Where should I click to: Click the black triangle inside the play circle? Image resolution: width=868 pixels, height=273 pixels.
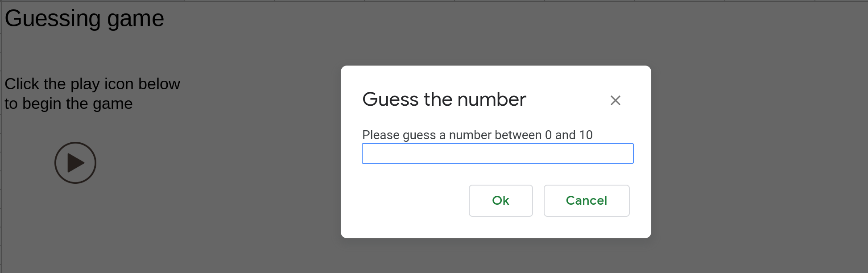(75, 163)
